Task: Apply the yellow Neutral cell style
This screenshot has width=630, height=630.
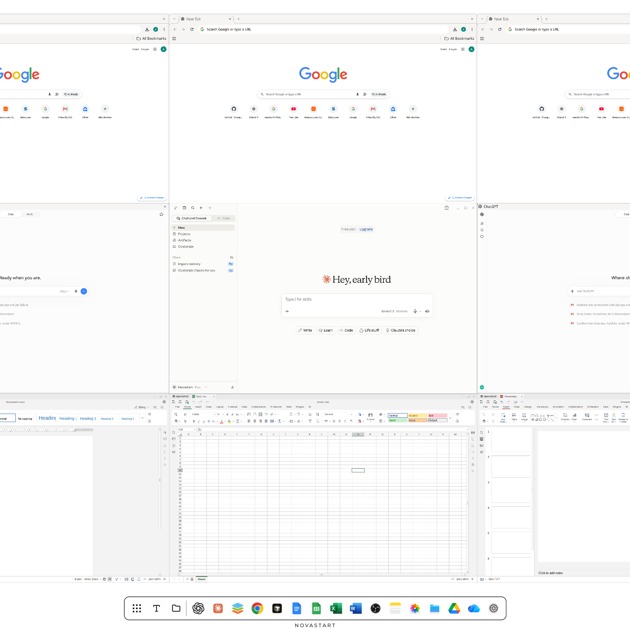Action: (417, 415)
